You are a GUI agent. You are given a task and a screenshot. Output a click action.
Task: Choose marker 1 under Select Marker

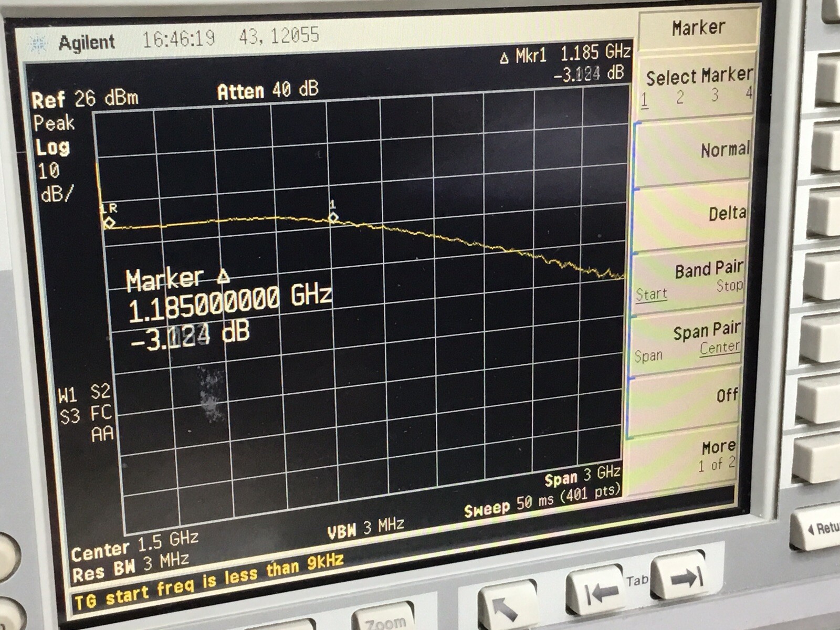coord(645,100)
